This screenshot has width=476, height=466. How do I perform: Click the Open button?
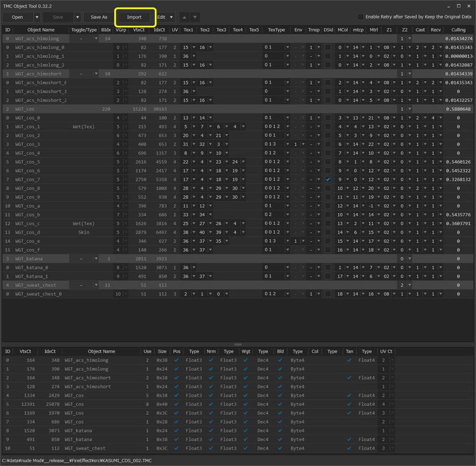[x=17, y=17]
